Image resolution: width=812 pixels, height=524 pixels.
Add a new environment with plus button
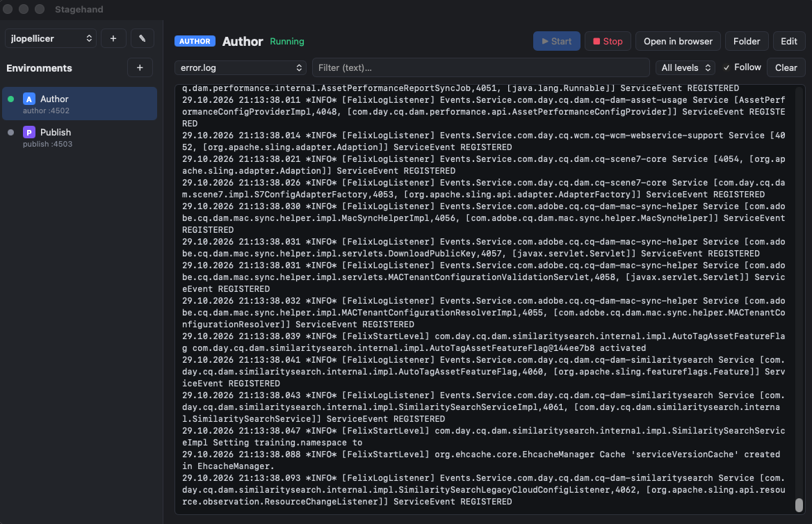tap(140, 68)
